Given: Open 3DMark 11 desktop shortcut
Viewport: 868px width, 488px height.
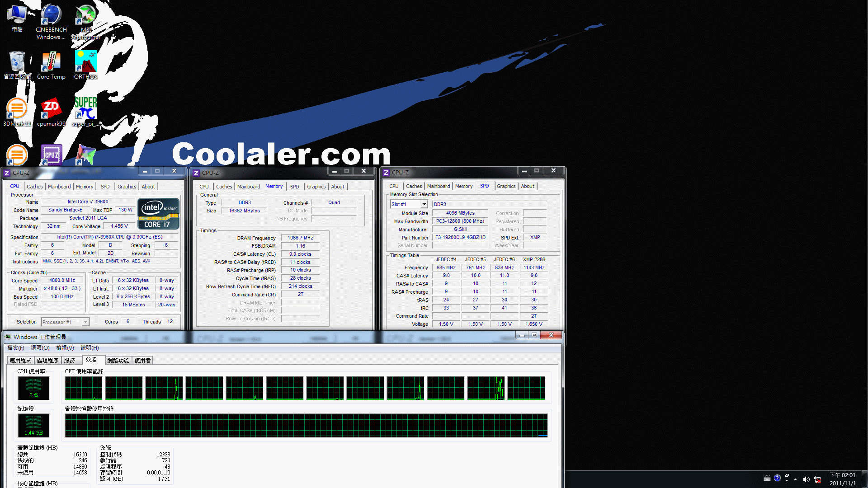Looking at the screenshot, I should click(x=17, y=112).
